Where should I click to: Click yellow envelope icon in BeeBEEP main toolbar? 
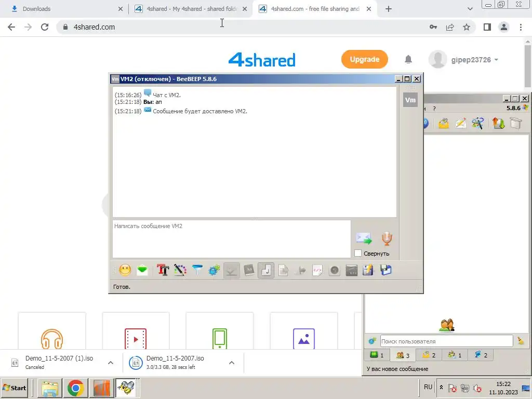444,123
